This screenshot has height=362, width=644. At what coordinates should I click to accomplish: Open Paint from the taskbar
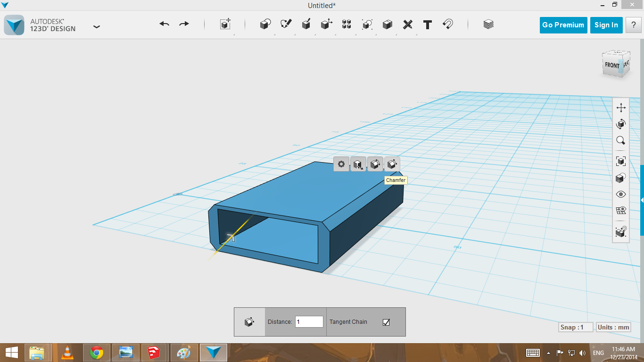[184, 353]
